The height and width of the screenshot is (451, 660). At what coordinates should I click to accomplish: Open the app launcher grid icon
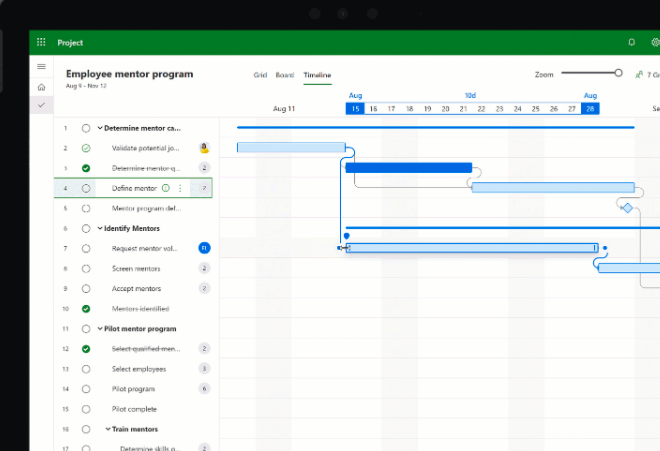point(41,42)
